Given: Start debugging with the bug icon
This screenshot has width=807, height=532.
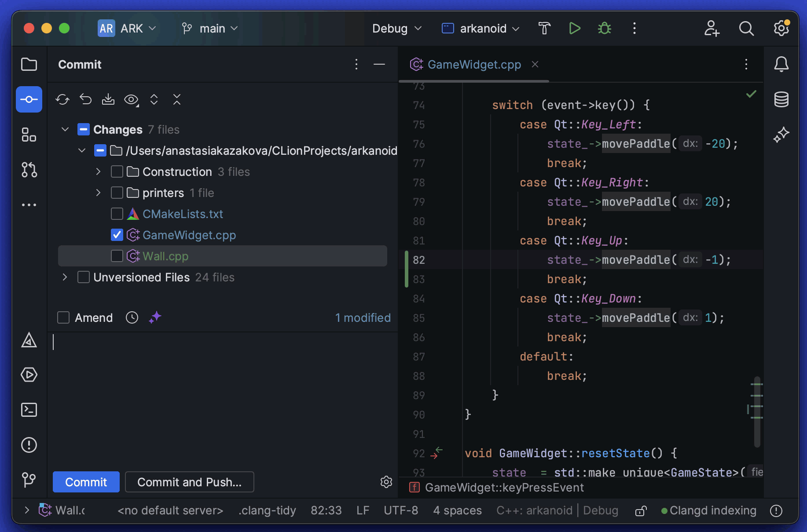Looking at the screenshot, I should [x=604, y=29].
